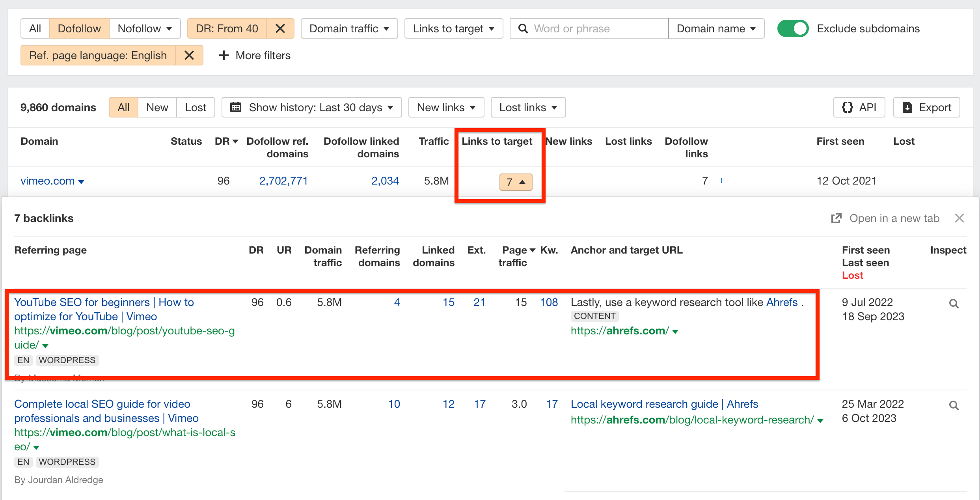Click the First seen column header
980x500 pixels.
pyautogui.click(x=840, y=141)
